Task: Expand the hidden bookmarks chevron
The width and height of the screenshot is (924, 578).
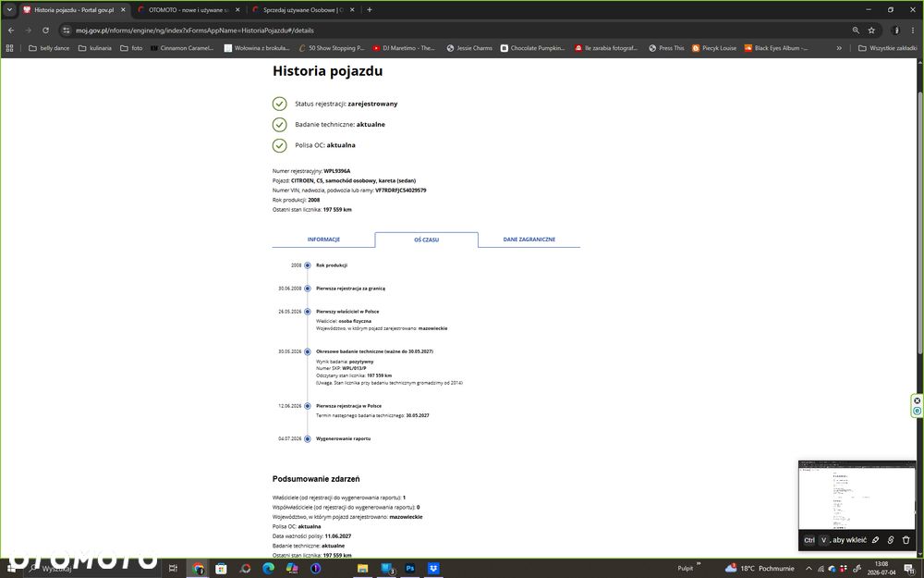Action: click(x=839, y=48)
